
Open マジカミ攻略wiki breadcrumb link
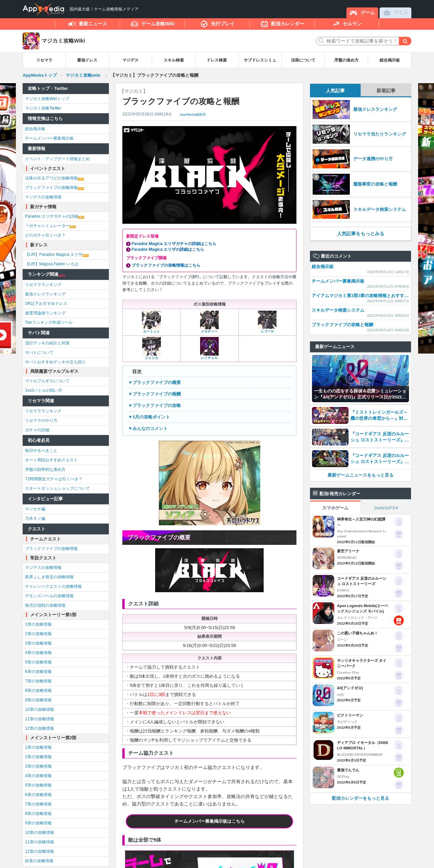(x=83, y=75)
